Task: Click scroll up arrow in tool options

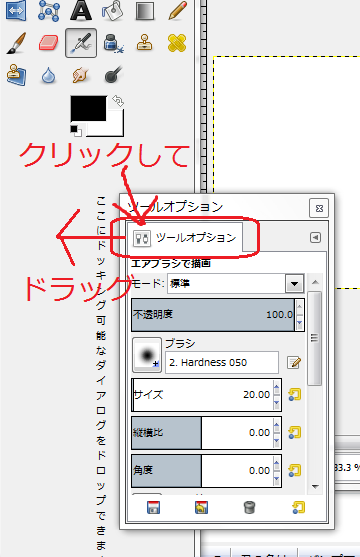Action: click(315, 282)
